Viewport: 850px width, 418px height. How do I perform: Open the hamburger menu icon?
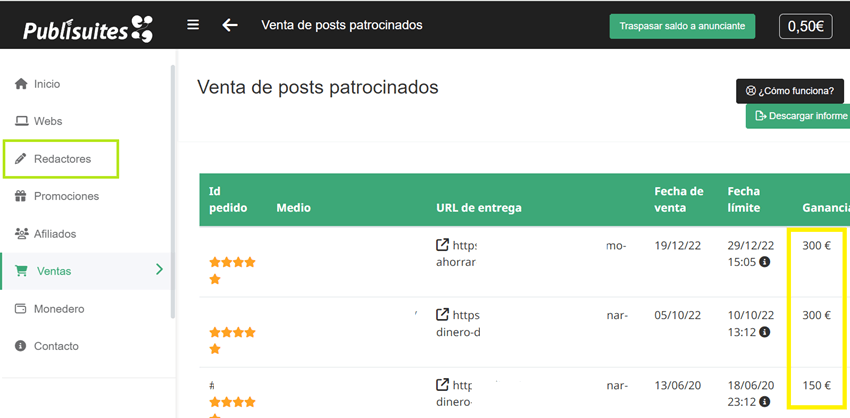coord(193,25)
